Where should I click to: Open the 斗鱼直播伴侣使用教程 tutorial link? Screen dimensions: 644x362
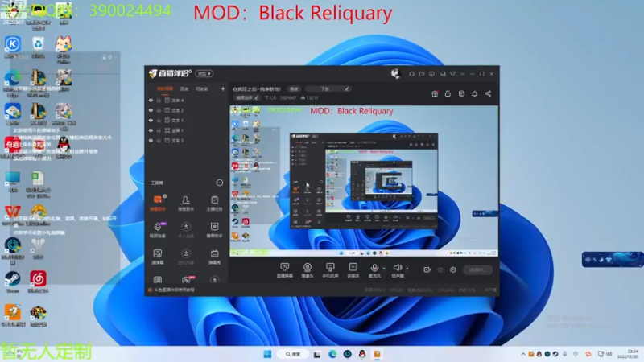pyautogui.click(x=174, y=290)
